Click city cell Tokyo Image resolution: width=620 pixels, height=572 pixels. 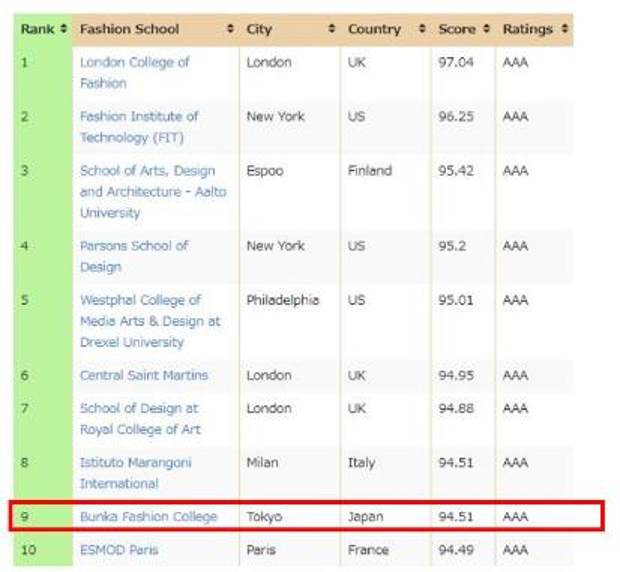265,517
